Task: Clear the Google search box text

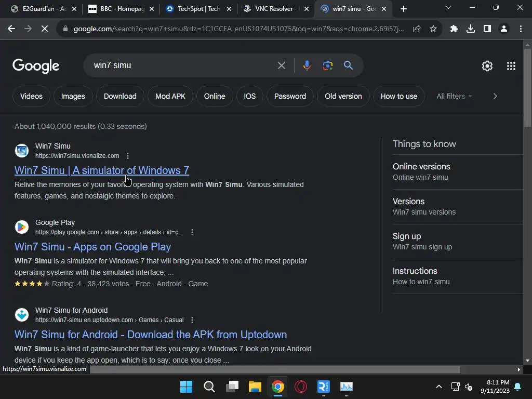Action: point(282,65)
